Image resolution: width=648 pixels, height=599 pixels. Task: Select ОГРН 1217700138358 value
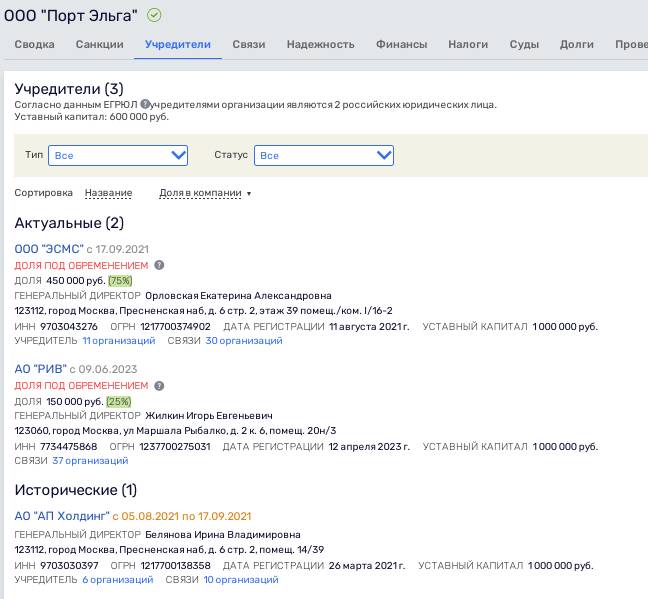click(x=176, y=566)
